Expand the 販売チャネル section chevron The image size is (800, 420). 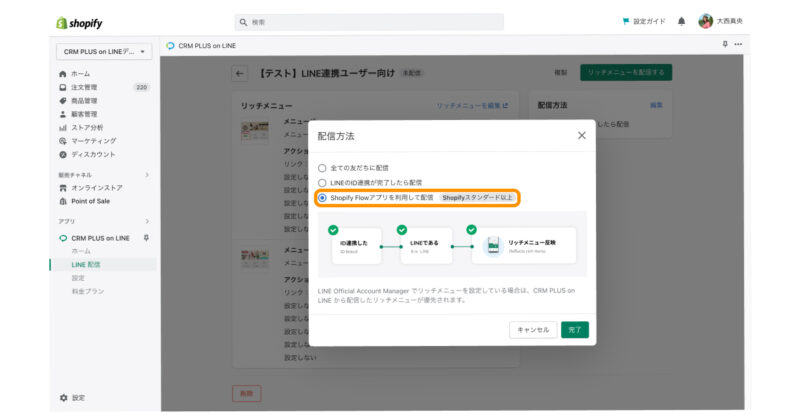(x=147, y=175)
